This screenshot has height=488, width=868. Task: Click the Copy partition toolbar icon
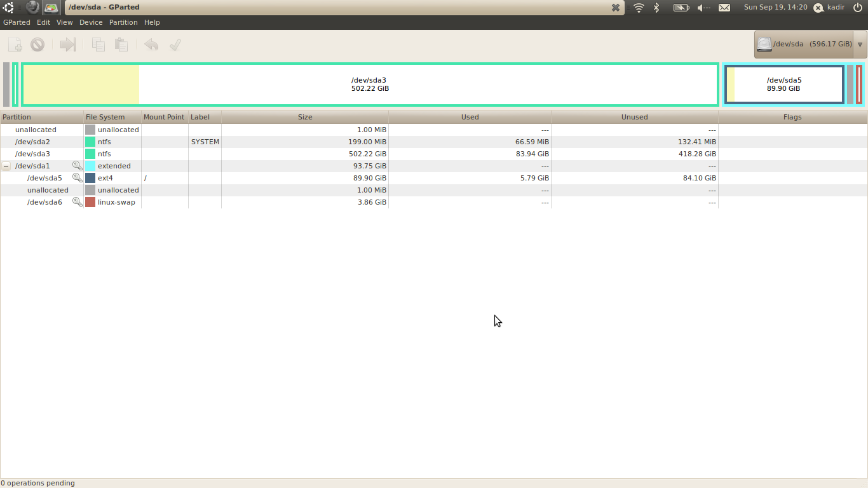pyautogui.click(x=98, y=44)
